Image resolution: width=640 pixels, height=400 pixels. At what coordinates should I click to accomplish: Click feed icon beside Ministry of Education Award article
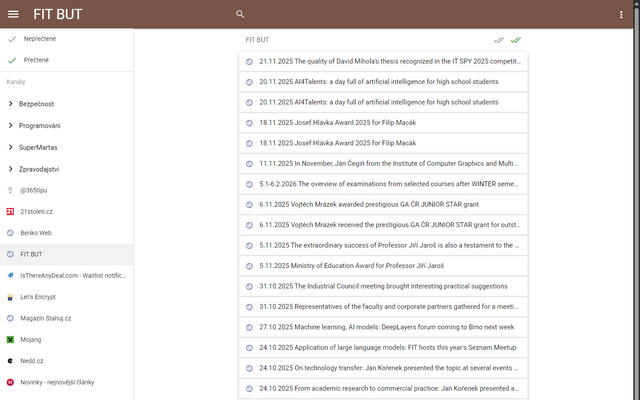pyautogui.click(x=249, y=266)
